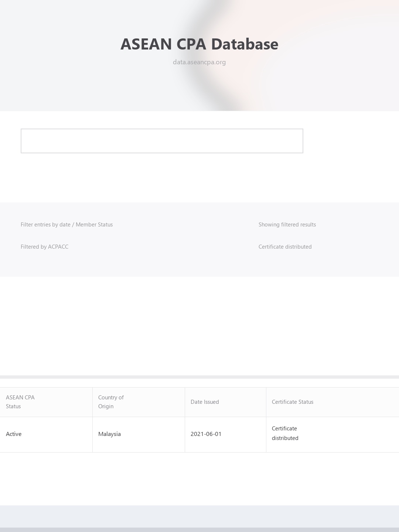The width and height of the screenshot is (399, 532).
Task: Click the light gray footer band
Action: [199, 516]
